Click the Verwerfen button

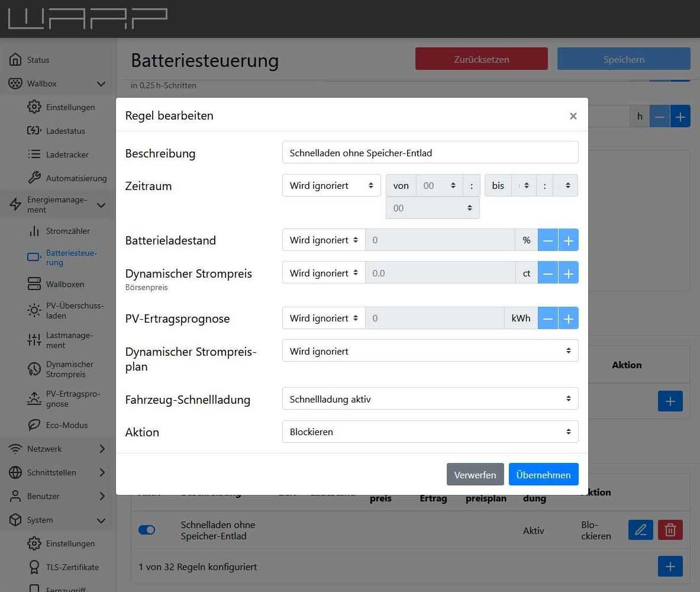(475, 475)
